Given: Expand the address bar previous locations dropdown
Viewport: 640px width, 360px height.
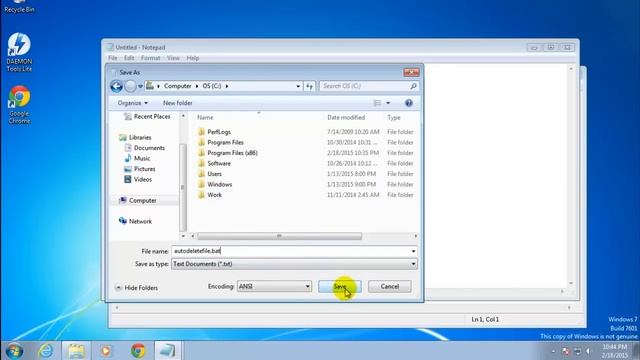Looking at the screenshot, I should (298, 87).
